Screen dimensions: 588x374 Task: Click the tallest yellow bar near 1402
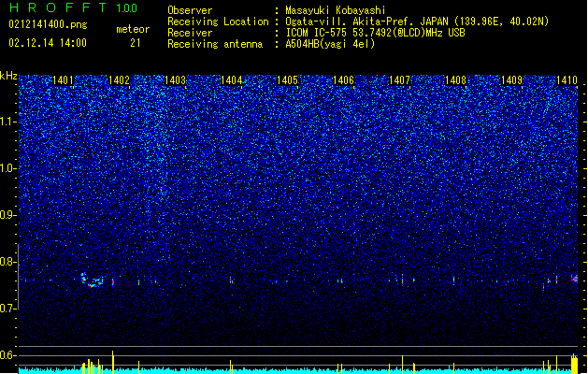[113, 362]
